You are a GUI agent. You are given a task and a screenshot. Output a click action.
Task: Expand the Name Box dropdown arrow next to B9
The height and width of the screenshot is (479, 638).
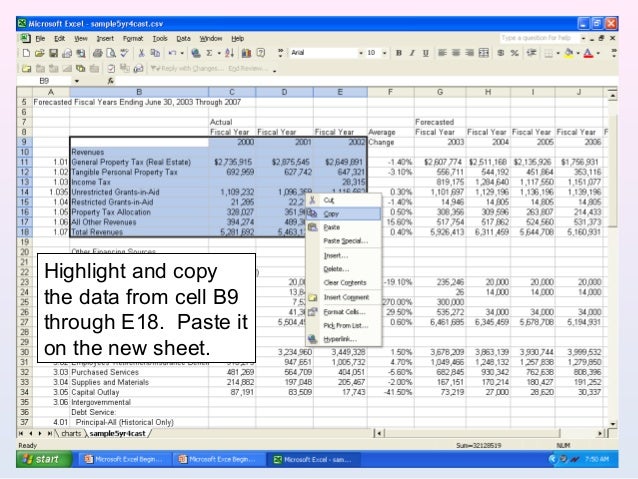click(x=76, y=81)
